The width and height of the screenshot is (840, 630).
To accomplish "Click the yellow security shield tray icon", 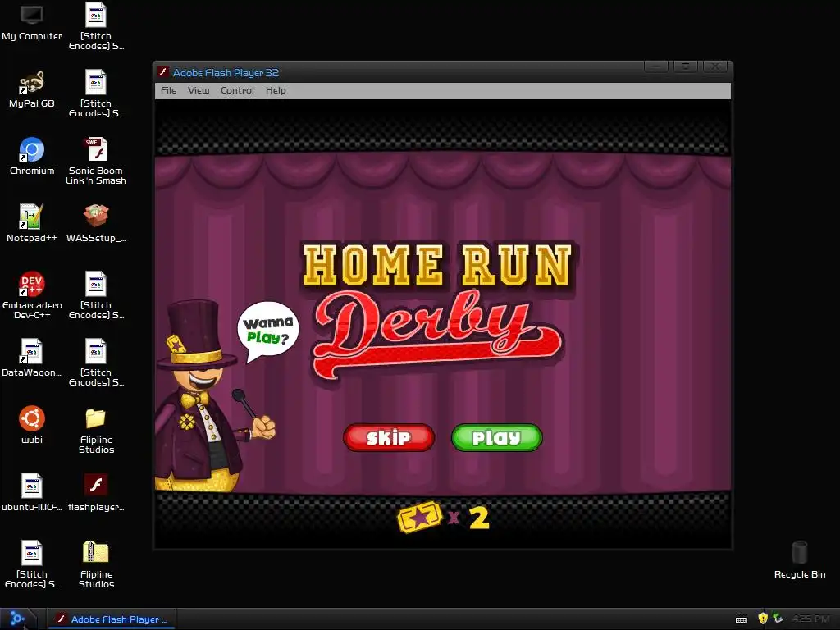I will (x=763, y=619).
